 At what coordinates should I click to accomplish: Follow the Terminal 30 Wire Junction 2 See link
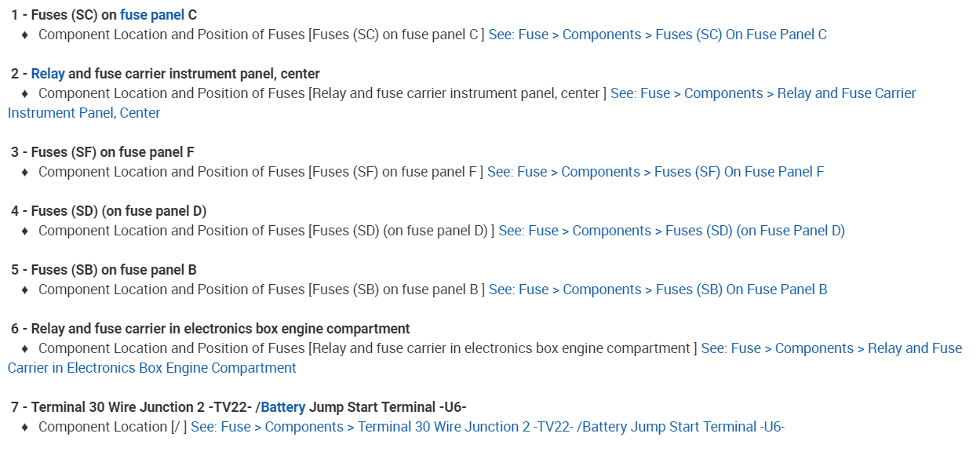point(487,427)
